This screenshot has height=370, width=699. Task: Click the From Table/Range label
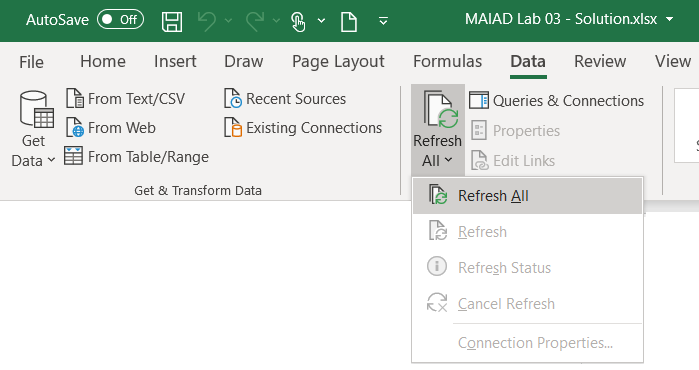pos(148,157)
